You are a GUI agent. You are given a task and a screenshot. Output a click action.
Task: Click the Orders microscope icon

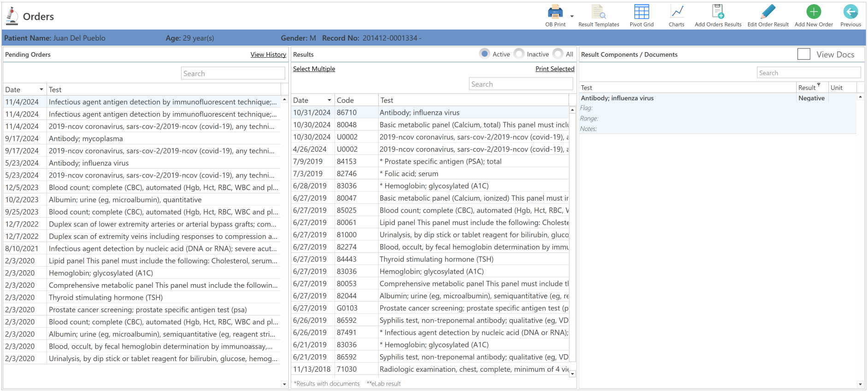click(x=12, y=16)
